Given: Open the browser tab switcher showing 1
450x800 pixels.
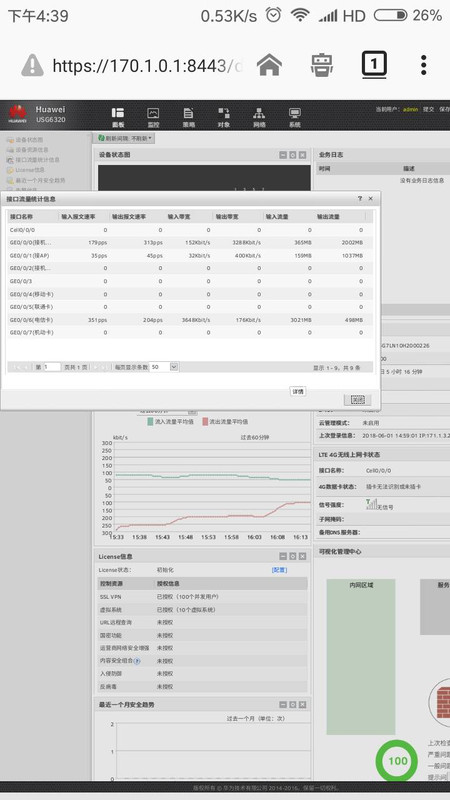Looking at the screenshot, I should [x=374, y=64].
